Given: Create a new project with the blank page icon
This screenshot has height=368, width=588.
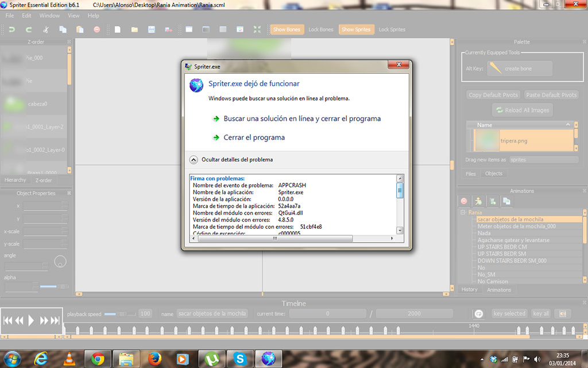Looking at the screenshot, I should coord(117,29).
